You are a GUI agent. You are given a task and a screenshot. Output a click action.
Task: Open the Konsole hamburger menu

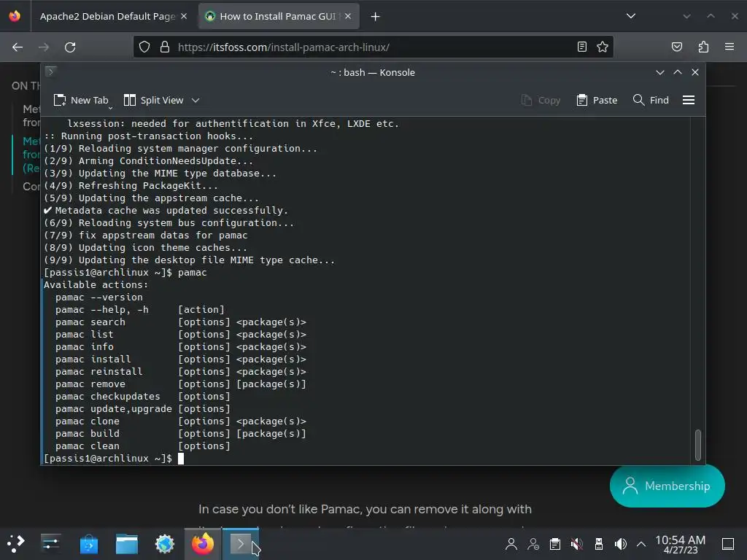[689, 101]
